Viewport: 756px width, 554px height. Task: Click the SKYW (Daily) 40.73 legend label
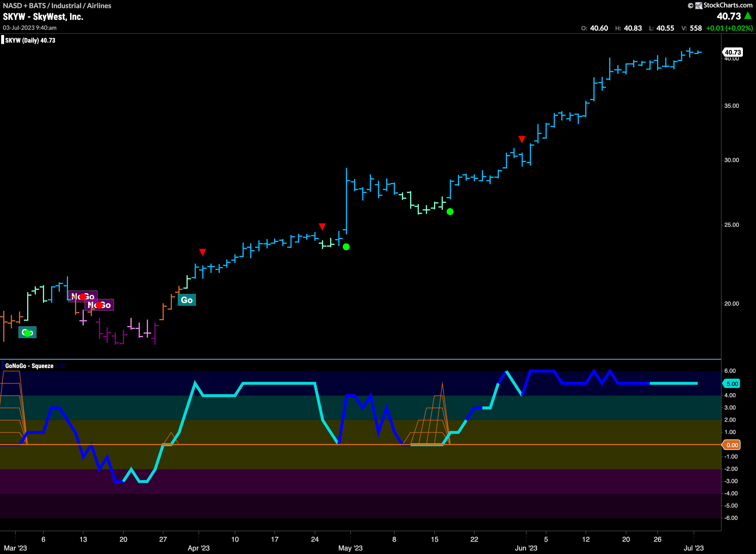(30, 40)
